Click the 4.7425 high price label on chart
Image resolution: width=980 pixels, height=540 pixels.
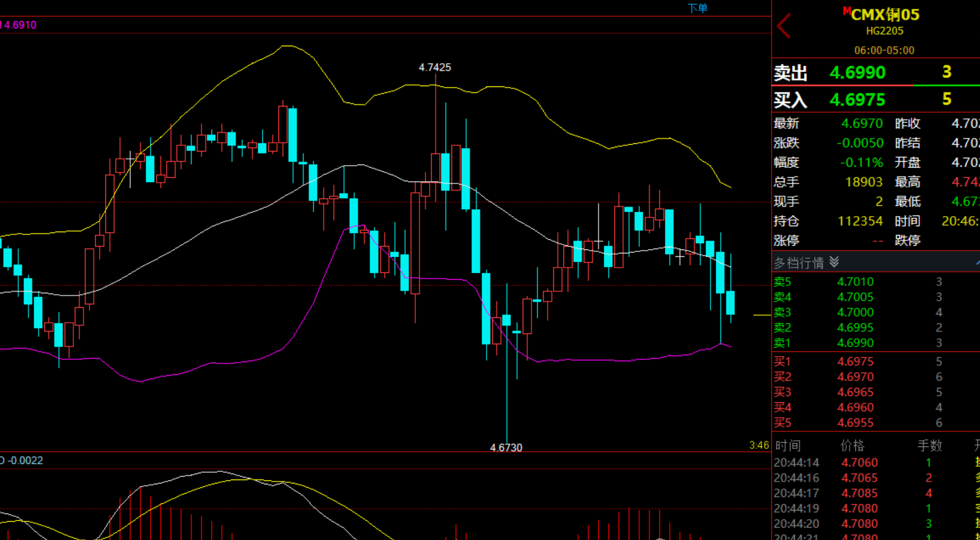coord(435,67)
